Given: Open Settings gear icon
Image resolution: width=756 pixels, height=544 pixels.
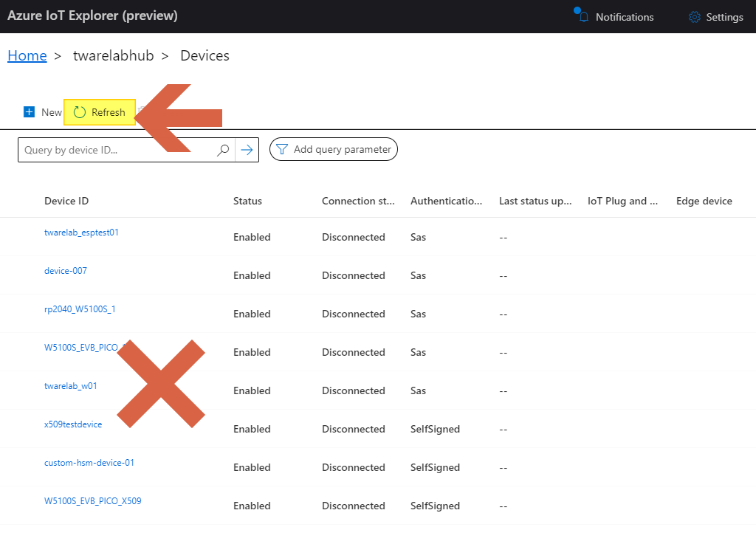Looking at the screenshot, I should 694,17.
